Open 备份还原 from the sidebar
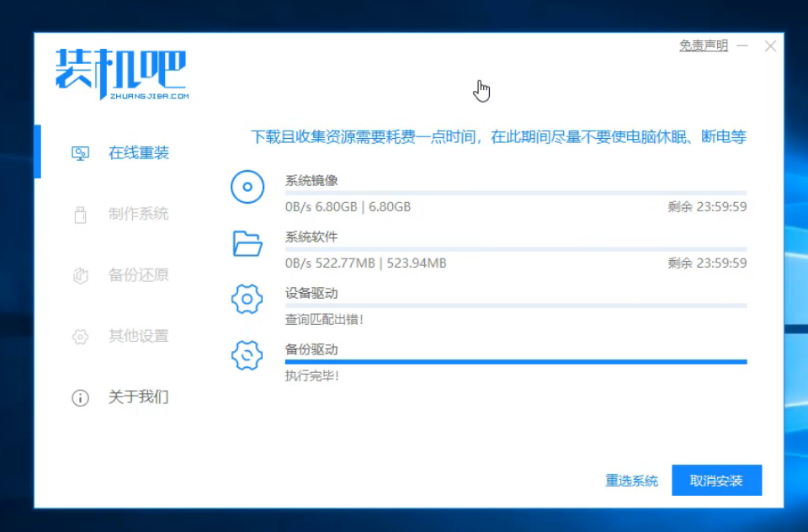Screen dimensions: 808x532 [81, 275]
